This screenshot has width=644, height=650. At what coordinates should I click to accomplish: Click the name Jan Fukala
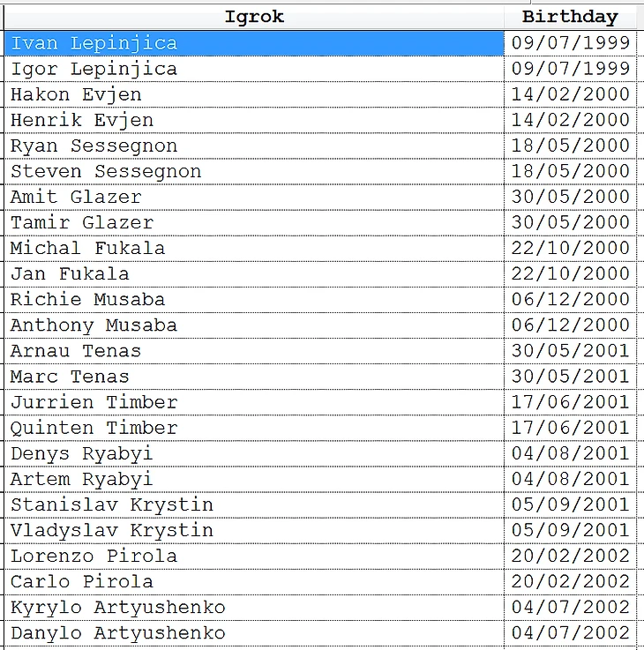click(70, 273)
